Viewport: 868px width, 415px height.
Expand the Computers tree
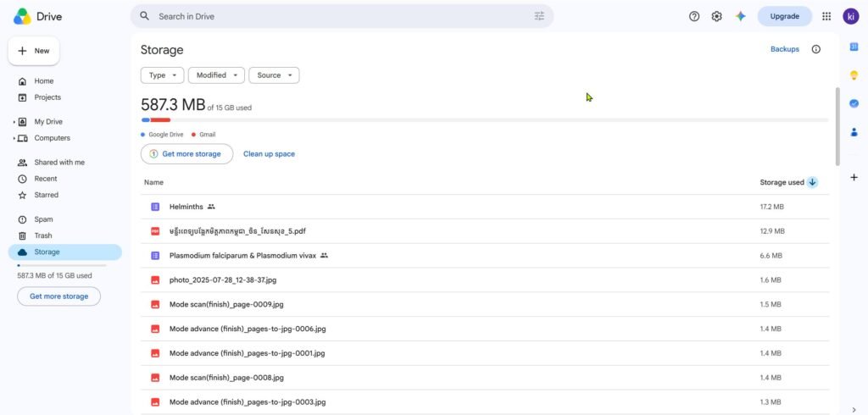point(14,138)
